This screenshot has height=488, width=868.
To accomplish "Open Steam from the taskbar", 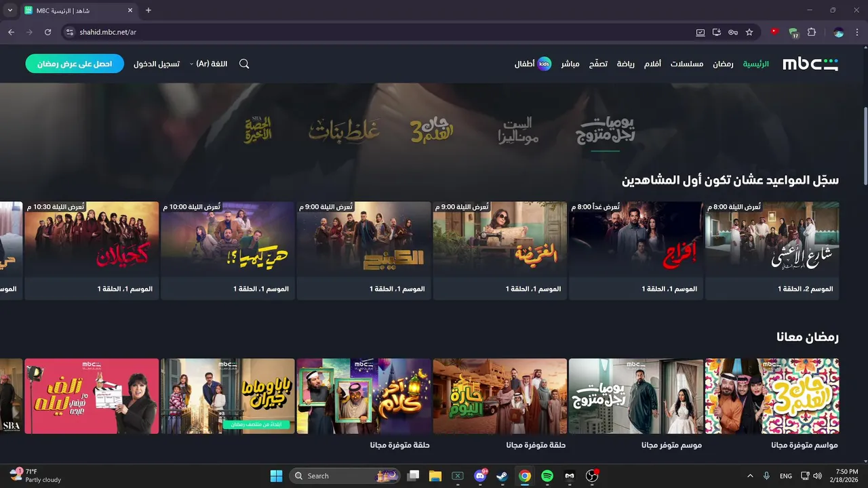I will click(x=502, y=476).
